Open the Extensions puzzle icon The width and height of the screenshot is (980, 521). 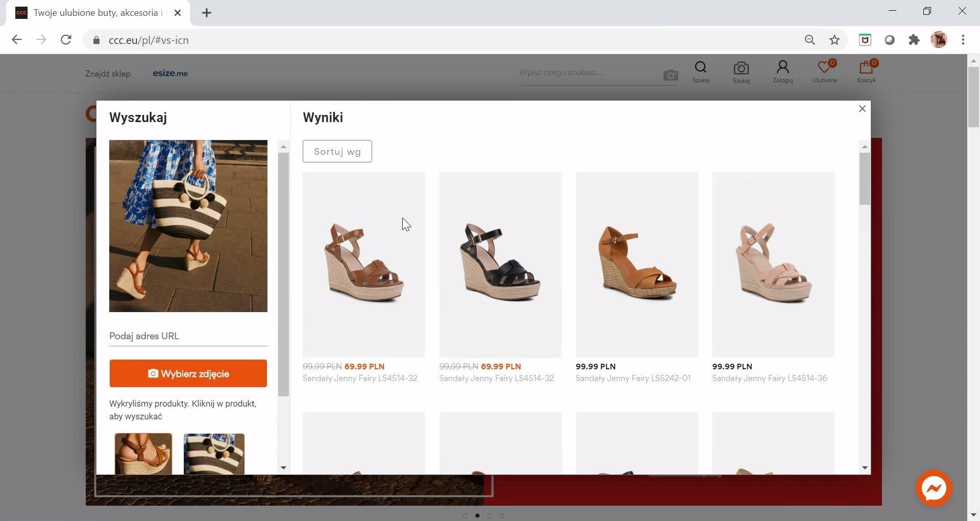[x=914, y=40]
